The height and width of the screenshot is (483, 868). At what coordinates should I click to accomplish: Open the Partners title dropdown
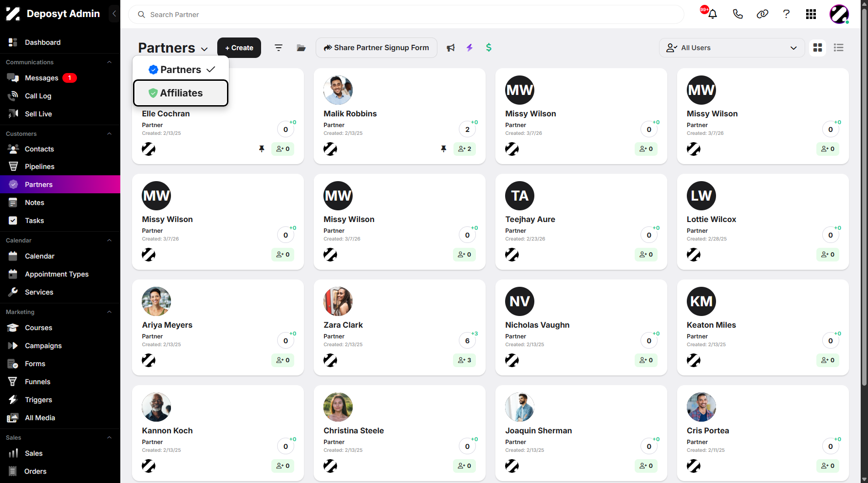[x=173, y=48]
